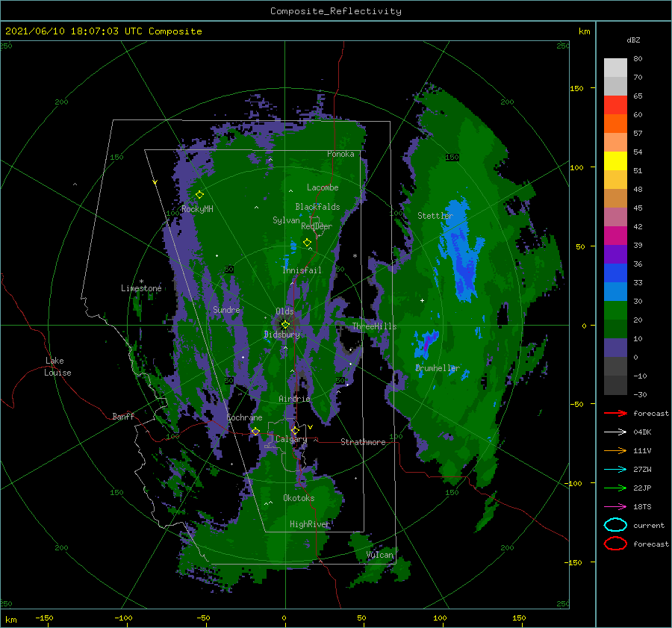Image resolution: width=672 pixels, height=628 pixels.
Task: Click the RockyMH label
Action: (x=197, y=209)
